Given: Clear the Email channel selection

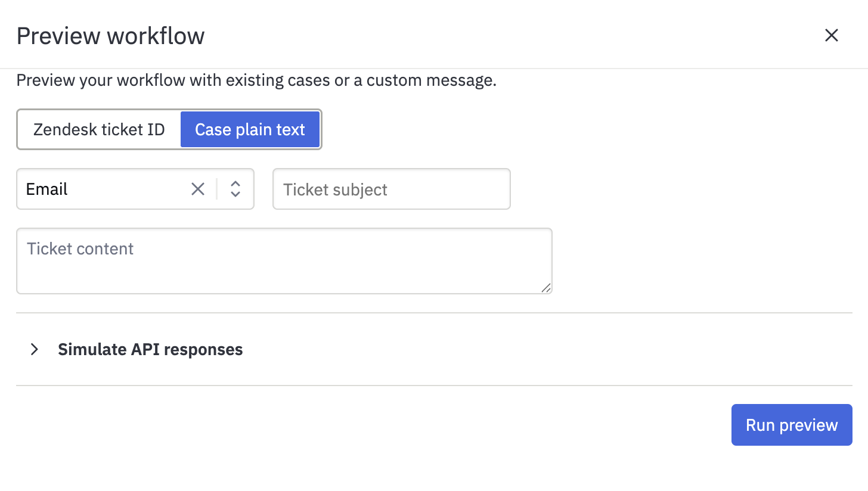Looking at the screenshot, I should point(198,189).
